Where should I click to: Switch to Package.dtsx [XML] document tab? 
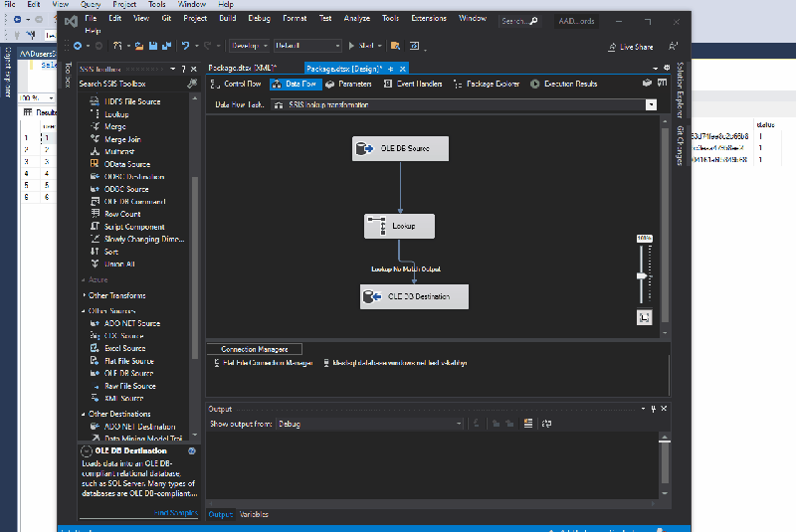(x=242, y=68)
